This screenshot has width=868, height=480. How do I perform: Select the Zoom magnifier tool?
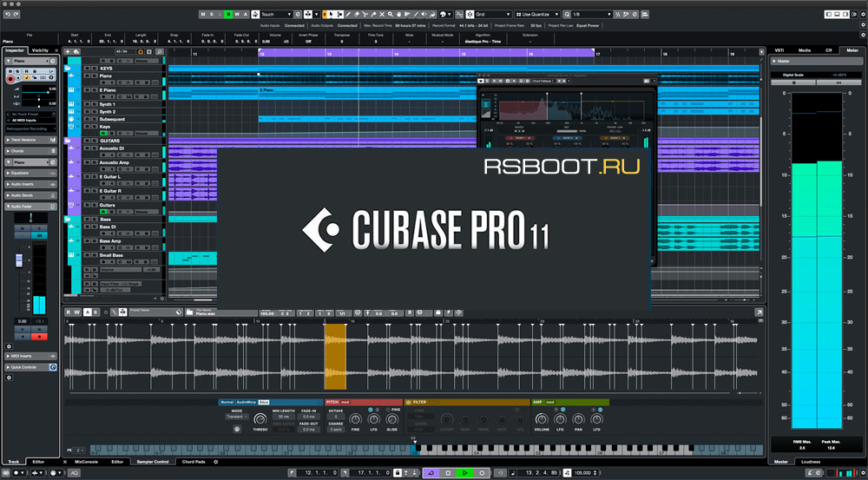(391, 15)
